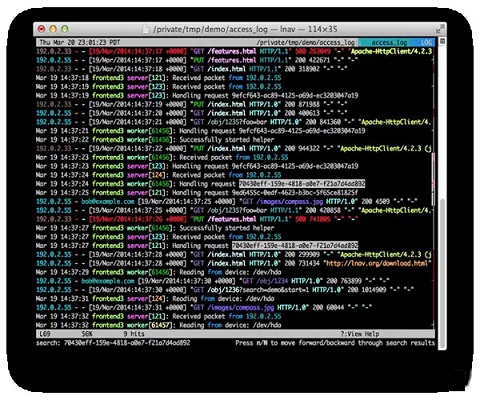480x400 pixels.
Task: Click the 'L69' line indicator in bottom status bar
Action: pyautogui.click(x=45, y=334)
